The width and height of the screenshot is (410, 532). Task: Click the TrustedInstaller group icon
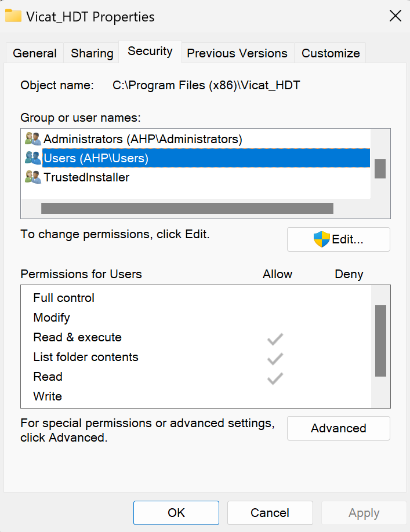tap(33, 177)
